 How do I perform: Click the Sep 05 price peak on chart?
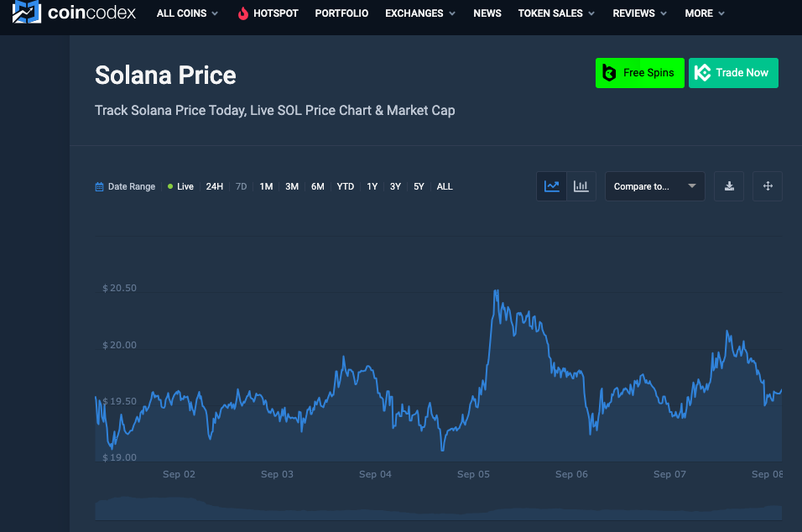point(496,291)
